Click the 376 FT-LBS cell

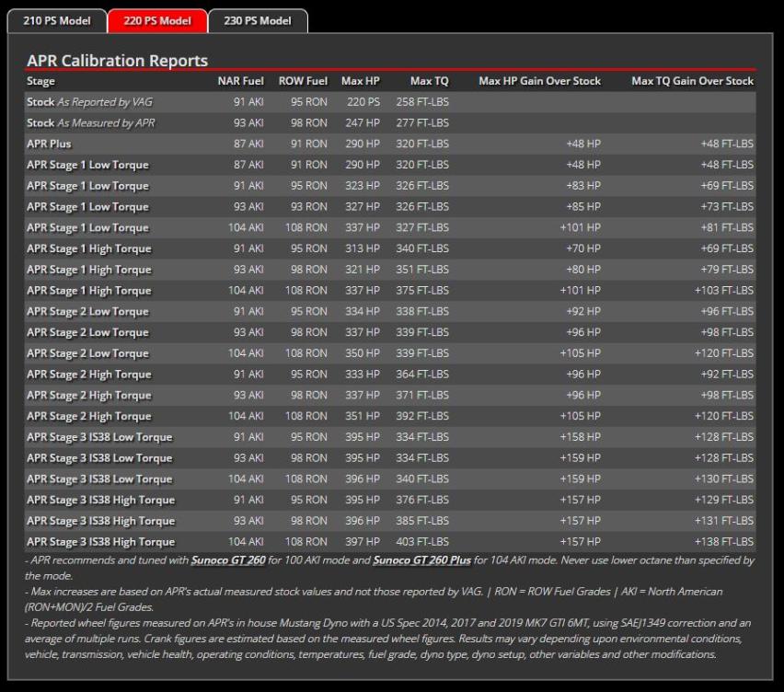(x=422, y=500)
